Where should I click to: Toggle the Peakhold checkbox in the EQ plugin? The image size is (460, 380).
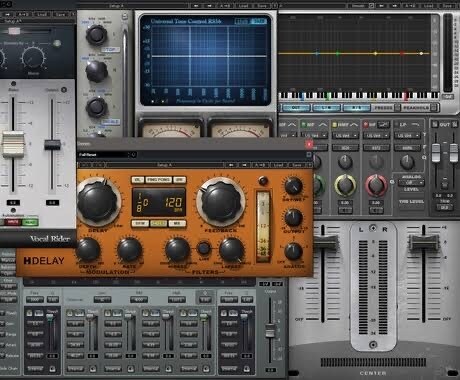point(433,108)
